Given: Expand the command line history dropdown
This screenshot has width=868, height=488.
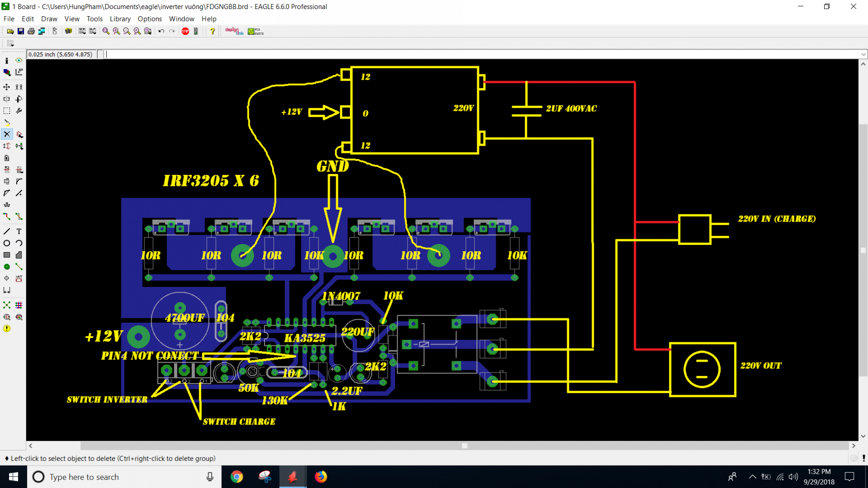Looking at the screenshot, I should (863, 54).
